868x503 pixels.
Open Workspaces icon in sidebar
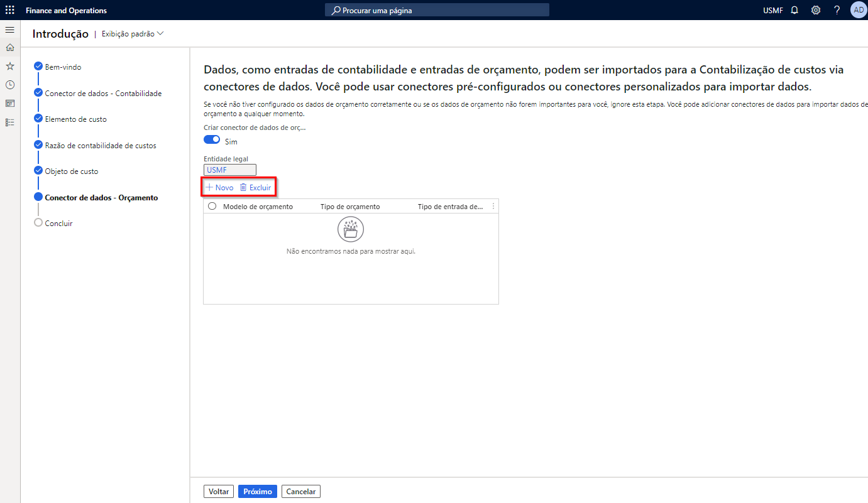click(x=10, y=103)
